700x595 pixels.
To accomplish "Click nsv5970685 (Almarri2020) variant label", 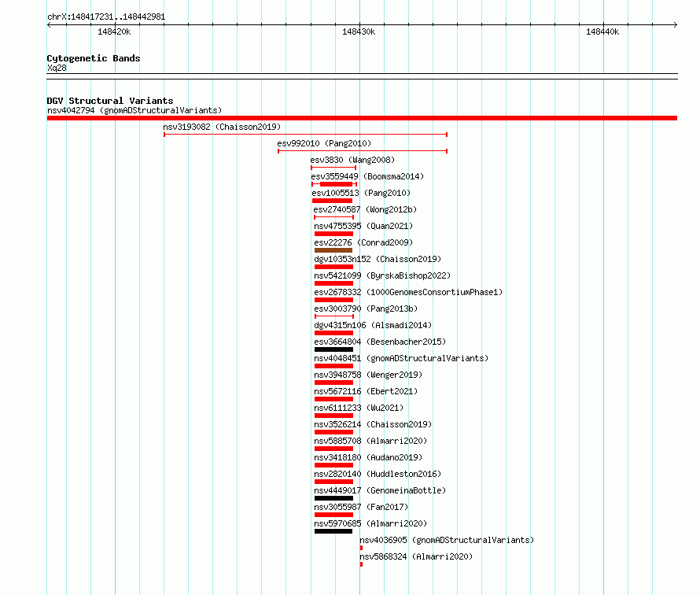I will tap(370, 523).
